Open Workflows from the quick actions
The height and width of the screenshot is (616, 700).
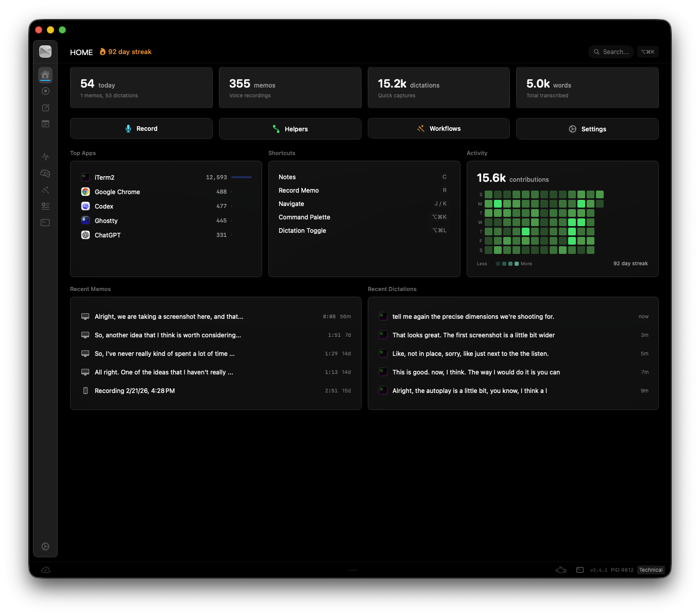[438, 128]
